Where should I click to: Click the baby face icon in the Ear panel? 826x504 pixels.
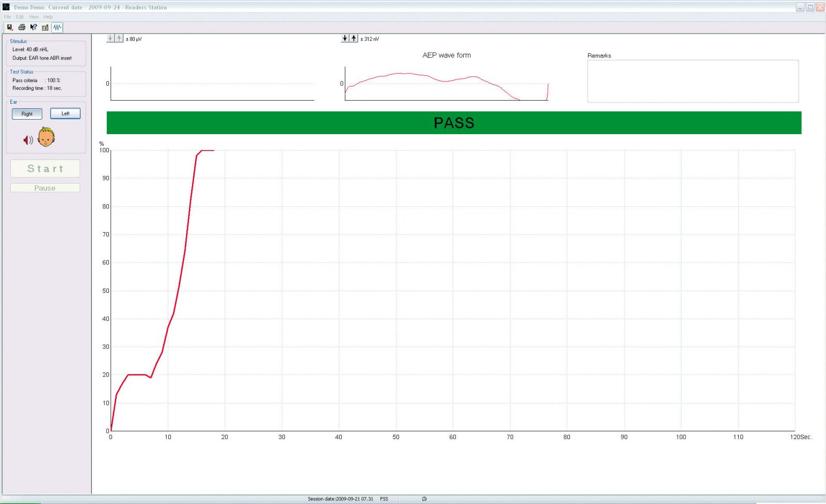(x=46, y=137)
